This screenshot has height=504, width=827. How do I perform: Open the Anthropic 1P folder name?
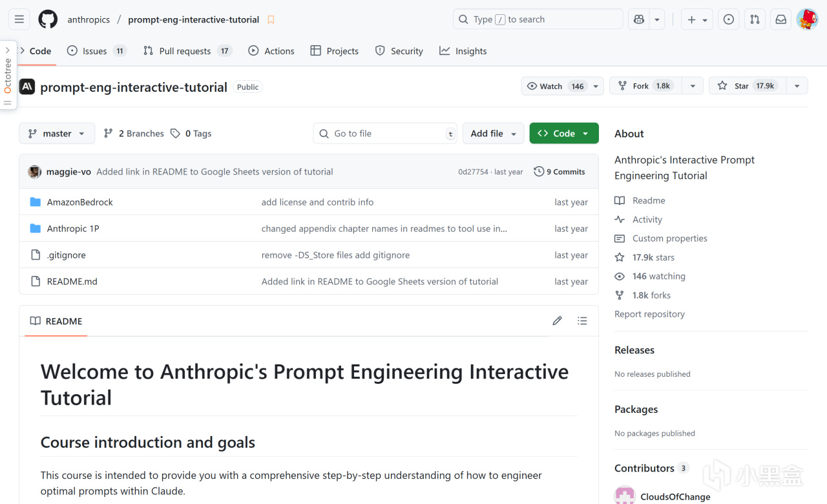(73, 229)
